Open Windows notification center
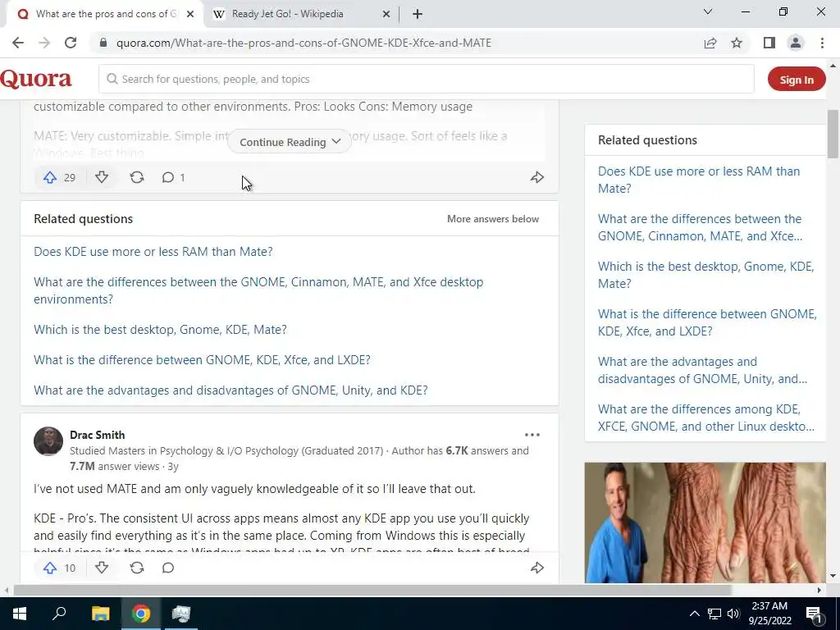 pyautogui.click(x=813, y=614)
